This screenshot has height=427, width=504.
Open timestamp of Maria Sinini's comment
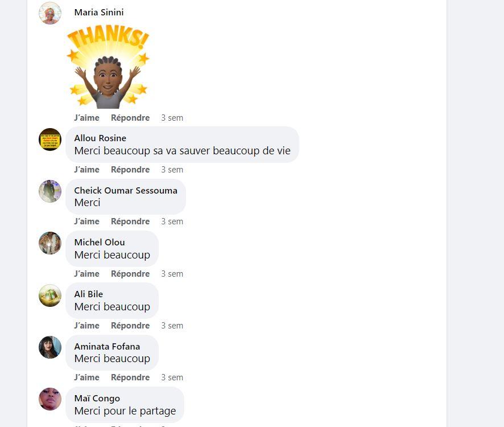[x=172, y=118]
